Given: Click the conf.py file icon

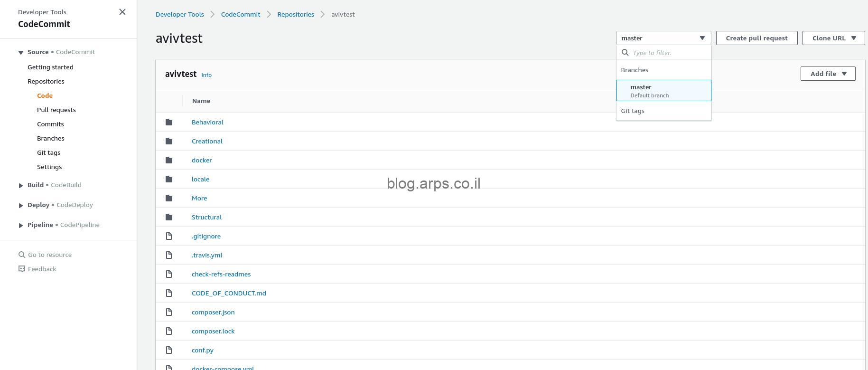Looking at the screenshot, I should coord(169,350).
